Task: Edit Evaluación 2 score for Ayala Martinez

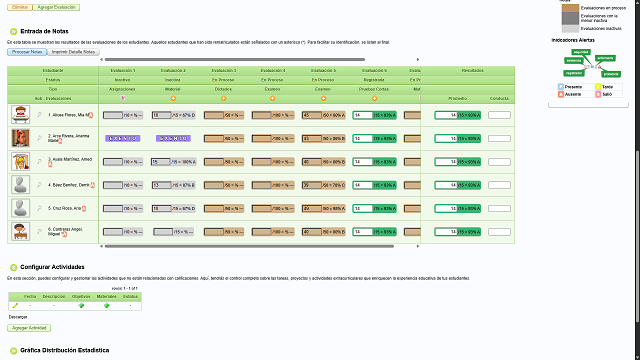Action: pos(161,162)
